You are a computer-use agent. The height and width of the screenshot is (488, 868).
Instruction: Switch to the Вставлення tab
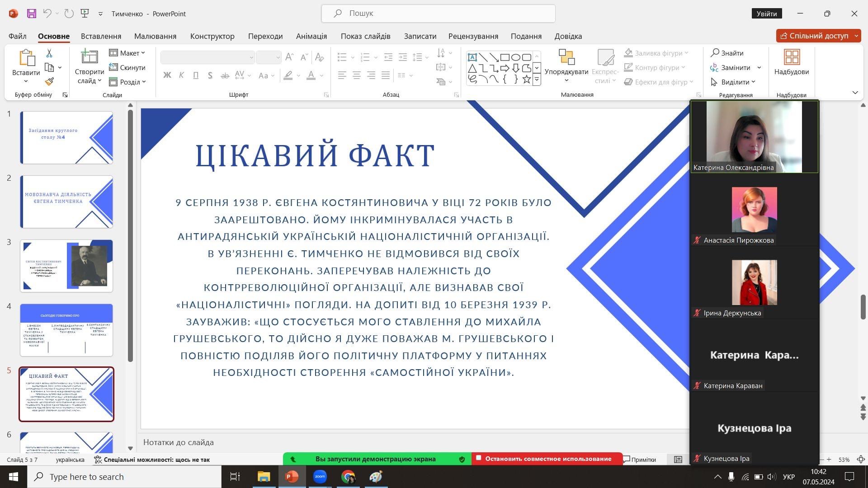coord(101,36)
